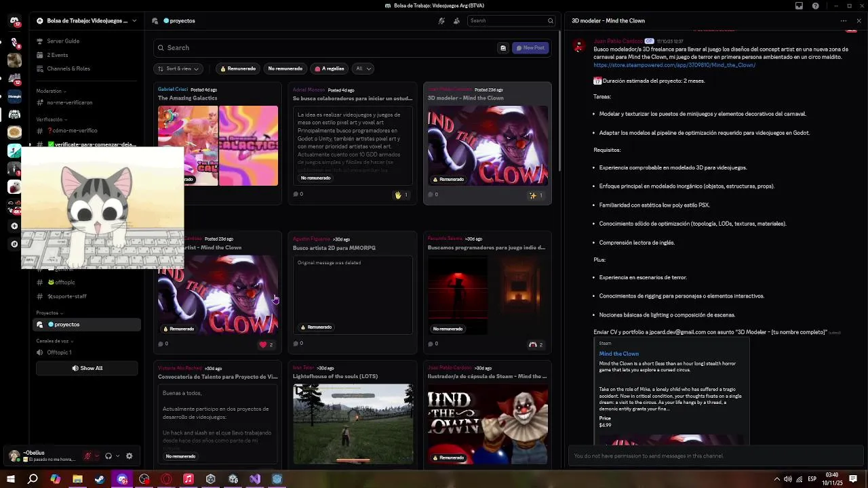Image resolution: width=868 pixels, height=488 pixels.
Task: Collapse Moderation category
Action: tap(51, 91)
